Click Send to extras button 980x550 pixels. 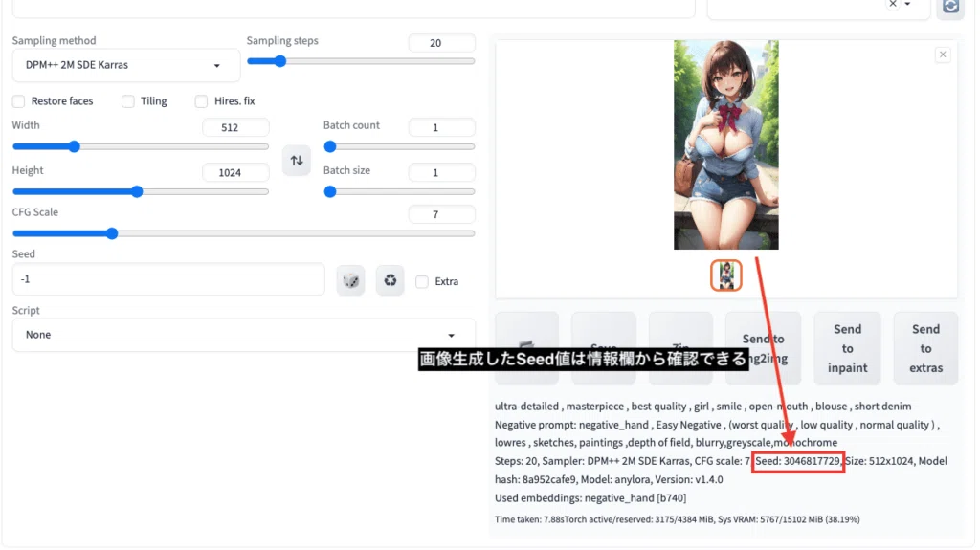(x=925, y=349)
